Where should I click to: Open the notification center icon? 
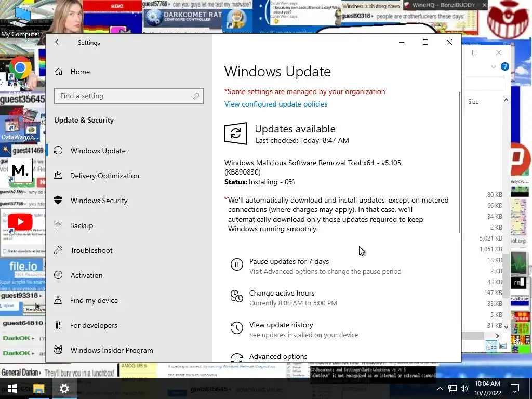pos(515,389)
